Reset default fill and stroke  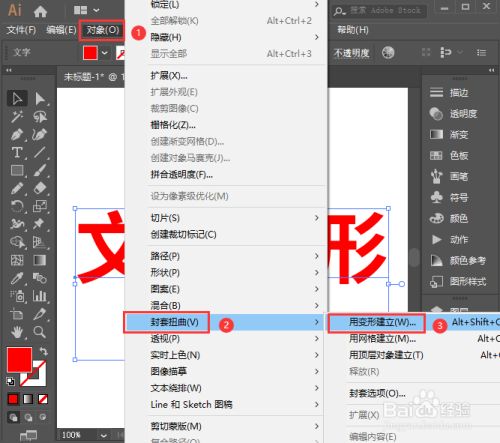pos(11,381)
